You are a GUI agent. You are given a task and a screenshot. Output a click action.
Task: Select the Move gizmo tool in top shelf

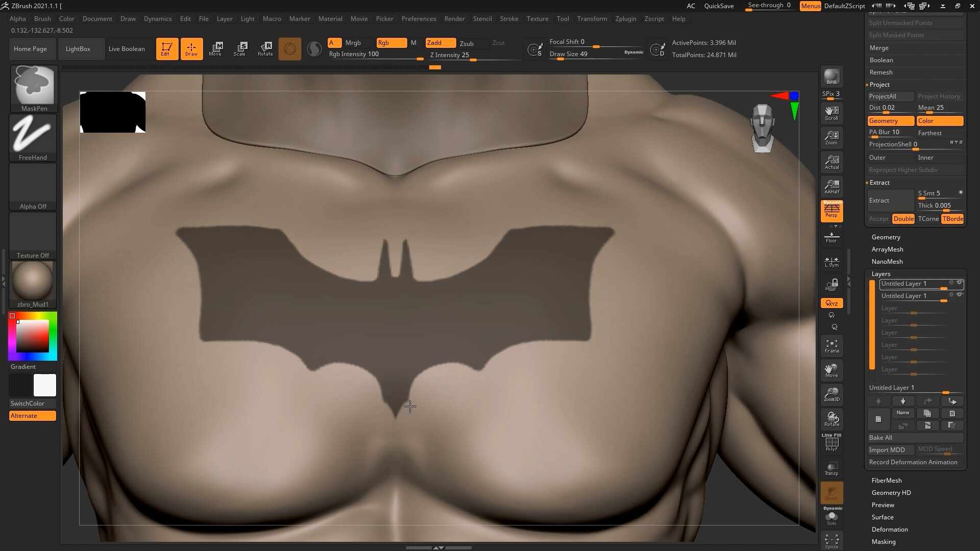click(x=215, y=48)
